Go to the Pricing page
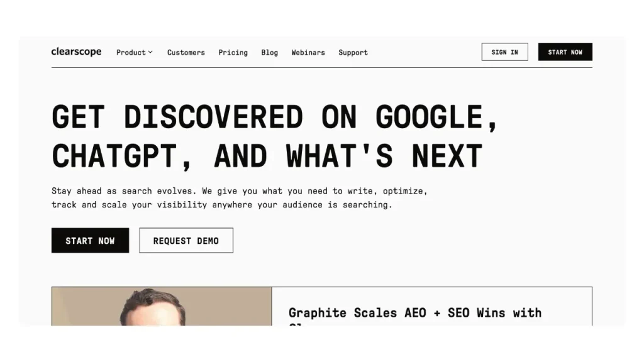This screenshot has width=644, height=362. coord(233,53)
